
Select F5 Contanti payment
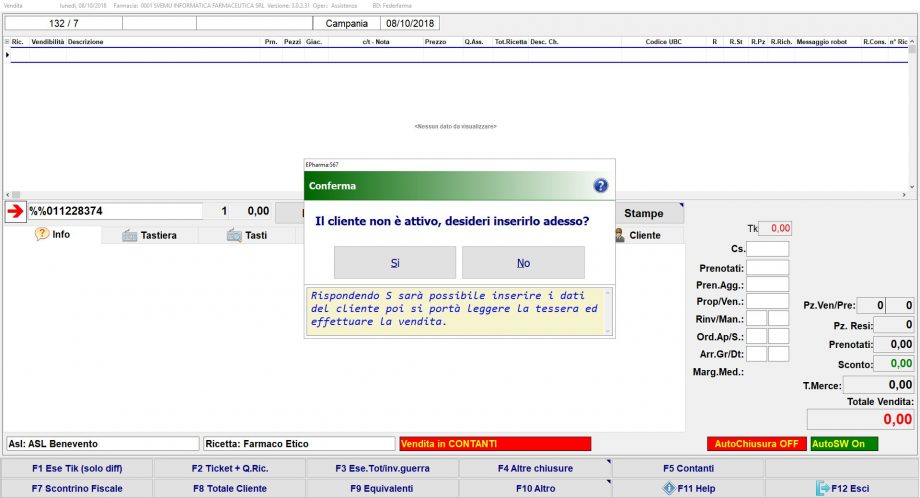tap(688, 468)
